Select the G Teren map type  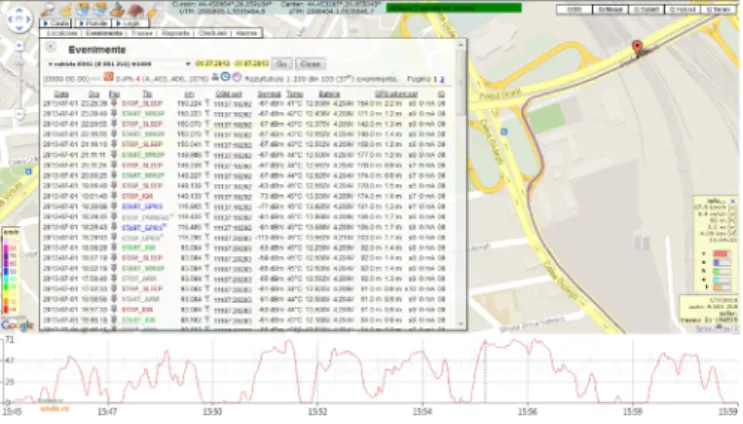[718, 9]
